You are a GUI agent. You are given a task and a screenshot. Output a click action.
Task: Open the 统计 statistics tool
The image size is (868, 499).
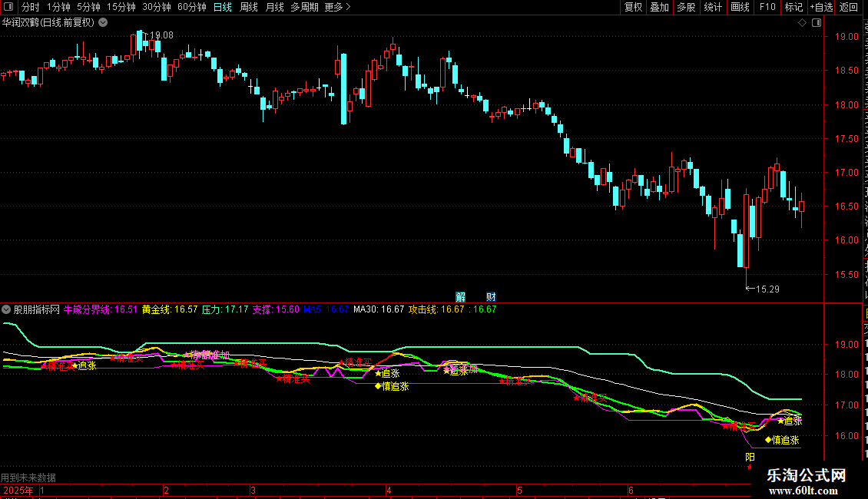point(713,7)
